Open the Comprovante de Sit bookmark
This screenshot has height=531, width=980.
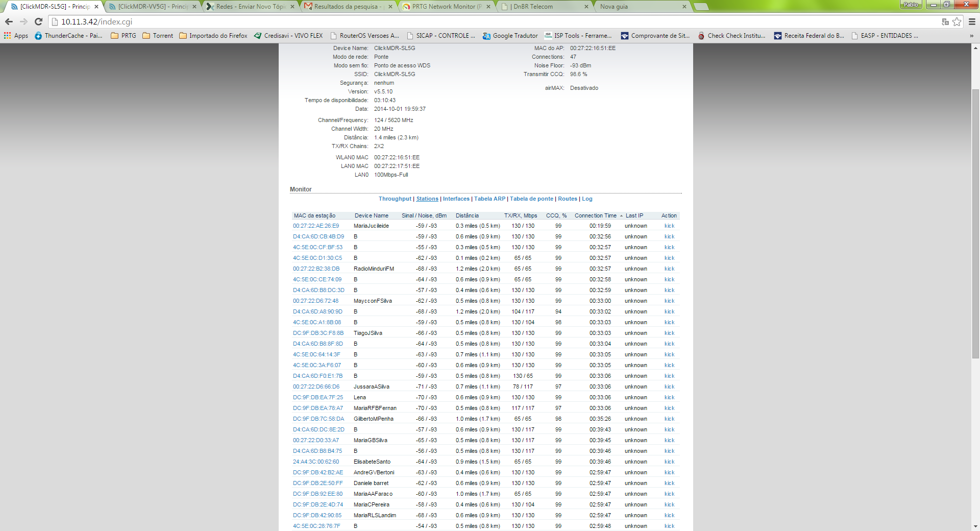coord(655,36)
